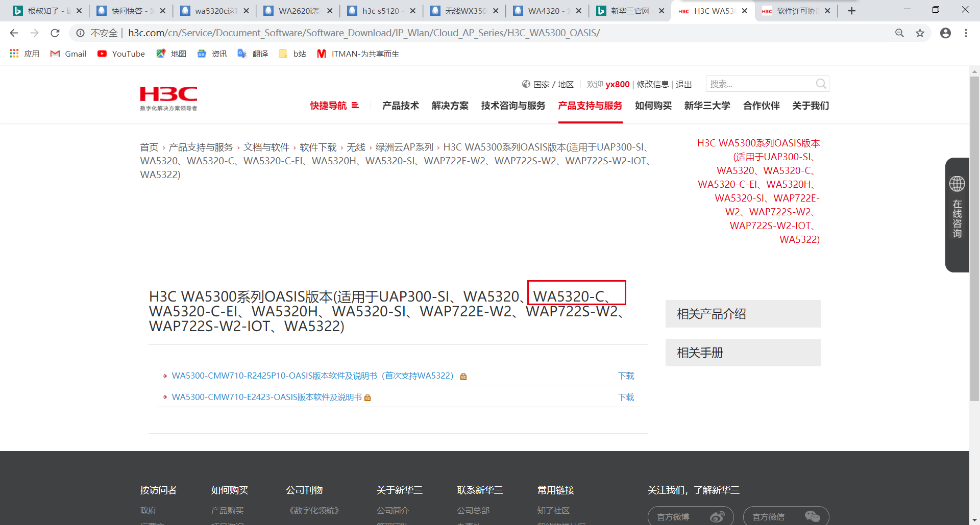Open the 新华三大学 menu
The height and width of the screenshot is (525, 980).
click(707, 106)
